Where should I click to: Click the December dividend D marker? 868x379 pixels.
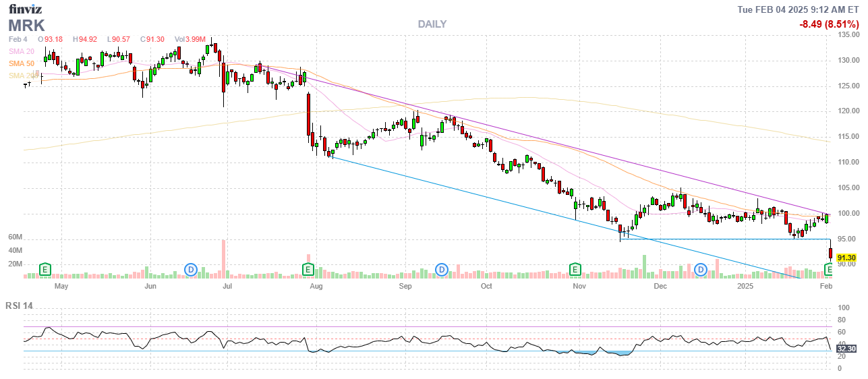(701, 270)
